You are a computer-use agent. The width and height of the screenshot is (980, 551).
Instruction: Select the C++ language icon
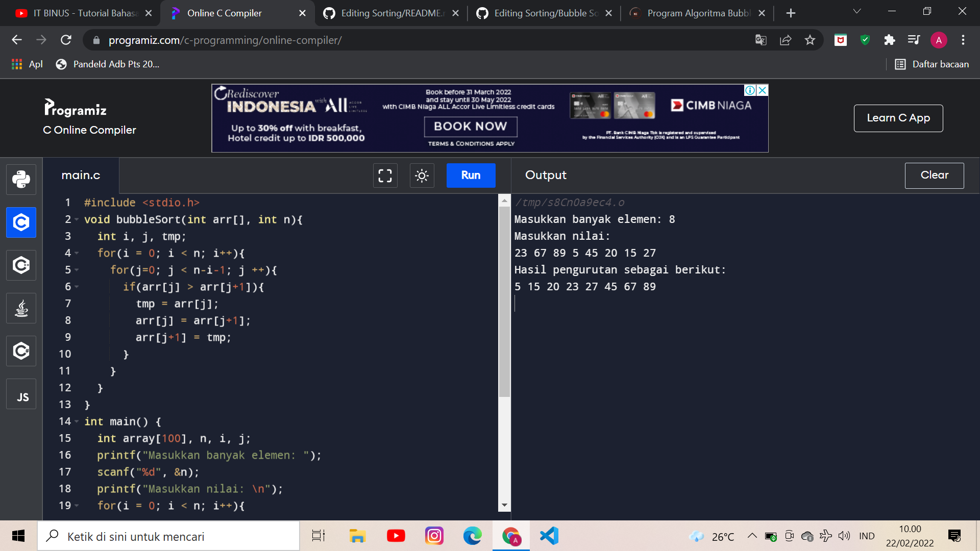pyautogui.click(x=21, y=265)
